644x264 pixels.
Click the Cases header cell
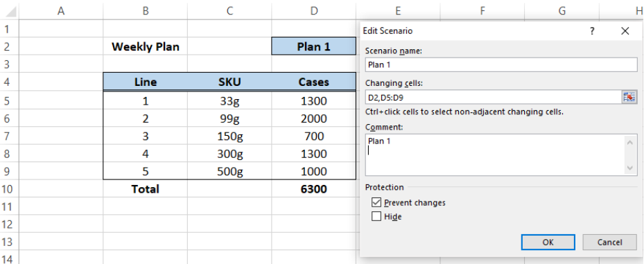(x=314, y=82)
